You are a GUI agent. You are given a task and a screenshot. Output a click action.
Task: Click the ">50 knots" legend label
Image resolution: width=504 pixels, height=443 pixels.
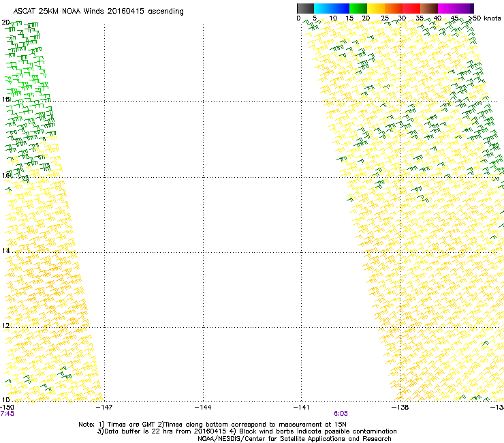tap(485, 18)
